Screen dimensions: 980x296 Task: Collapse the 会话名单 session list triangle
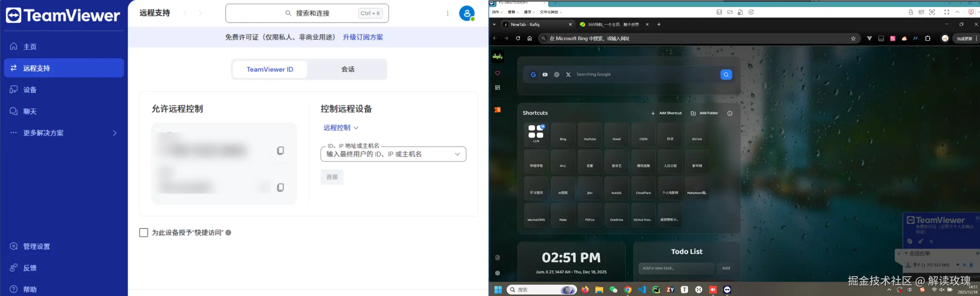(x=906, y=253)
